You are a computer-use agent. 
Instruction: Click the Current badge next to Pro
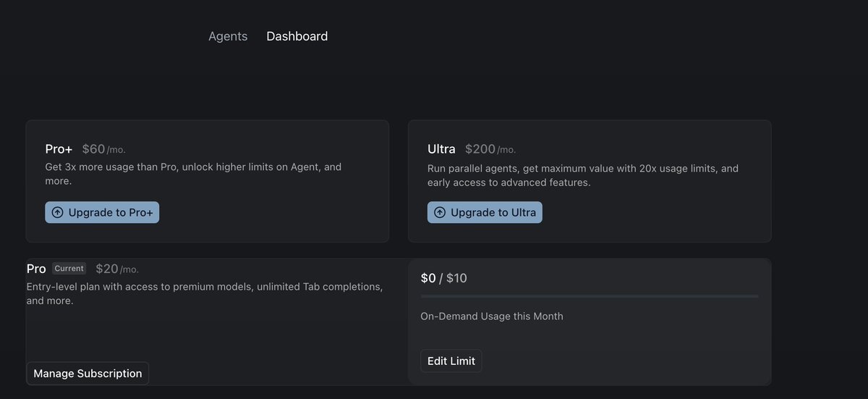(69, 269)
